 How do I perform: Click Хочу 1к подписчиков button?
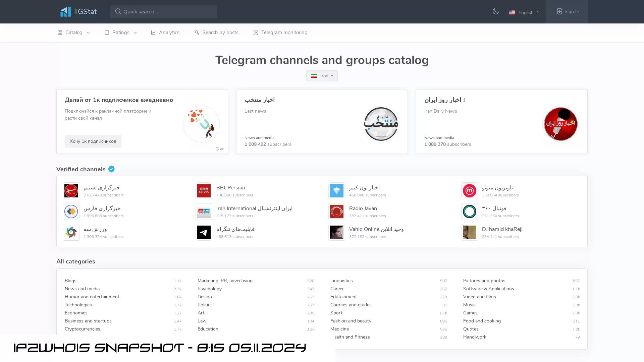click(x=93, y=141)
